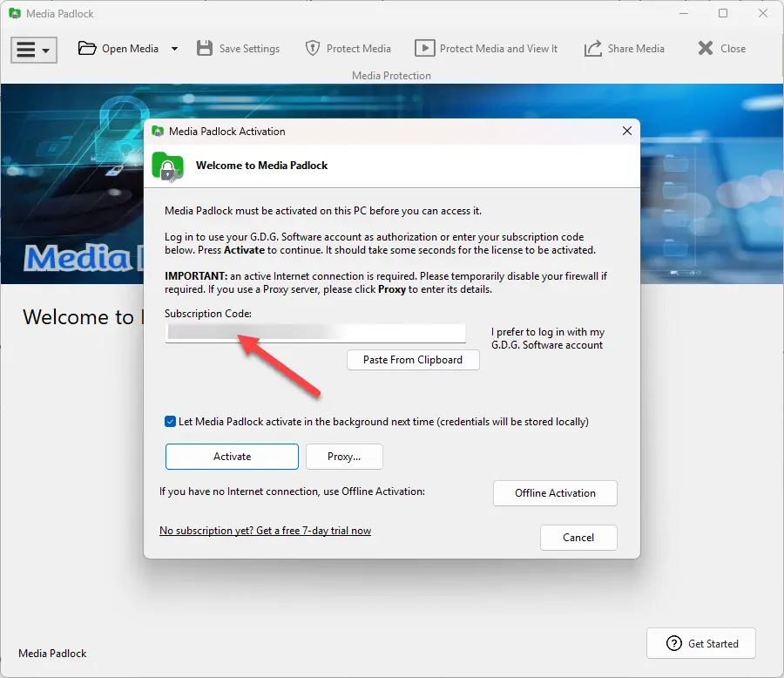Click the hamburger menu icon

click(x=28, y=50)
